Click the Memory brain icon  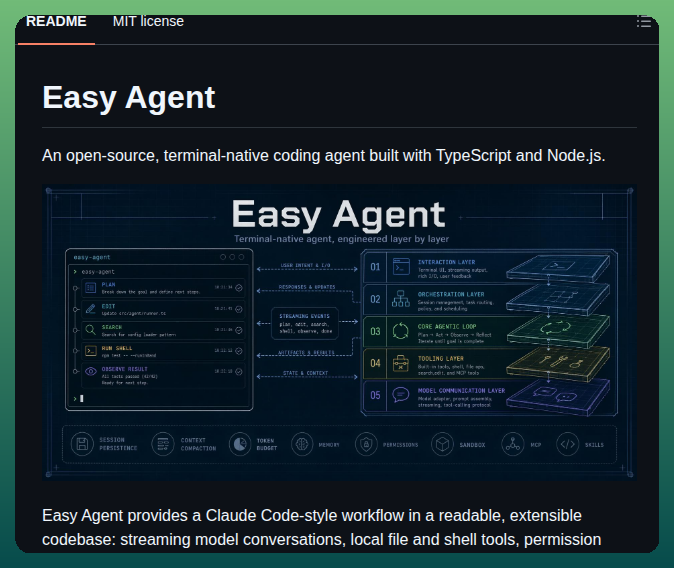pos(302,444)
